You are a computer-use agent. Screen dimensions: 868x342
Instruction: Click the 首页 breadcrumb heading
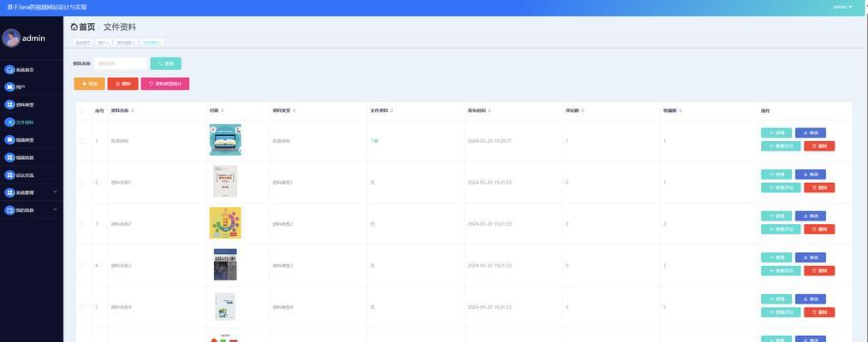coord(87,27)
